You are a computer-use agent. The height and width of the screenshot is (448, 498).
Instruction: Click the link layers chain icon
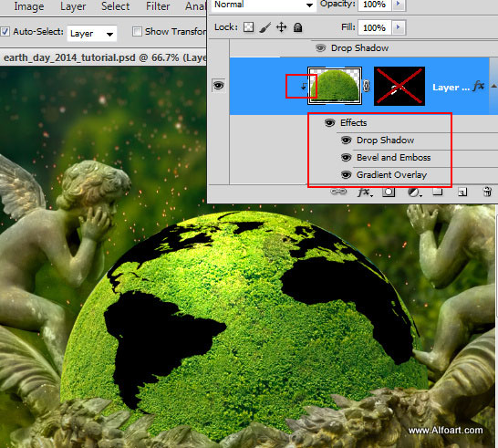tap(338, 192)
